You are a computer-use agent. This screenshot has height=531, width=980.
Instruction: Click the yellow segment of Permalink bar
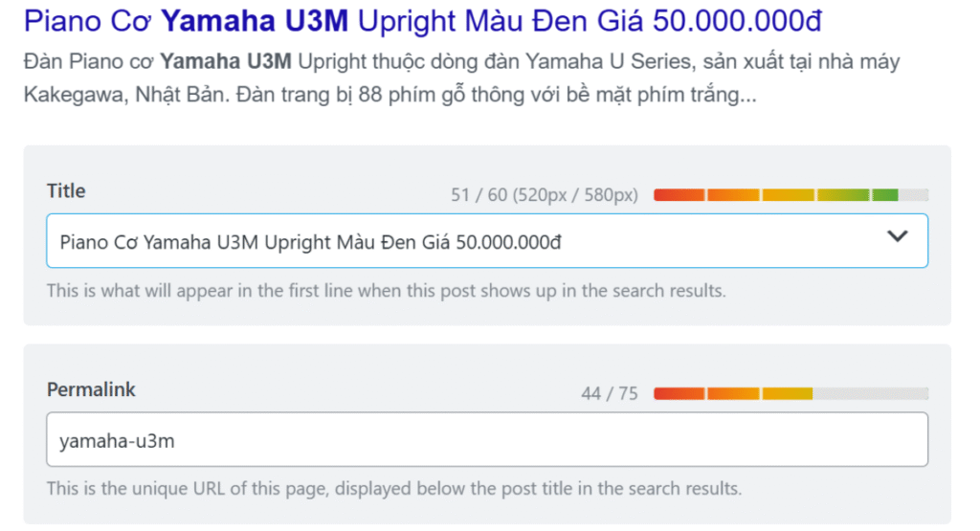[x=788, y=393]
